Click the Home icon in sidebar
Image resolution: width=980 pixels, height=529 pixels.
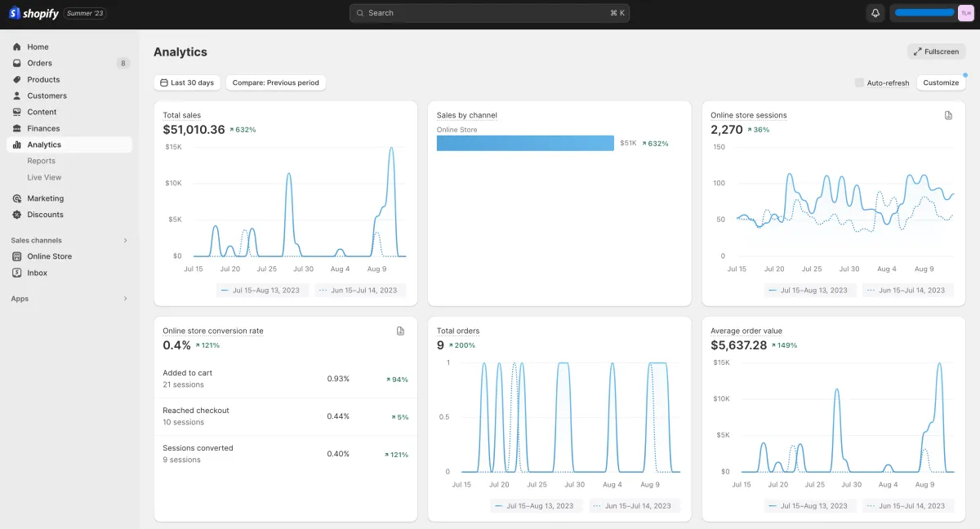point(16,47)
